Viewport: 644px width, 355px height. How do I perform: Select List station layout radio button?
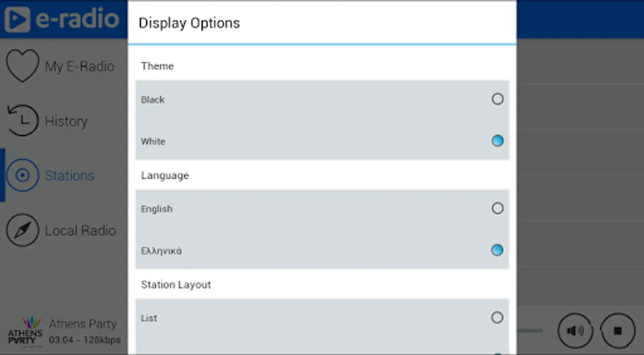pos(497,318)
